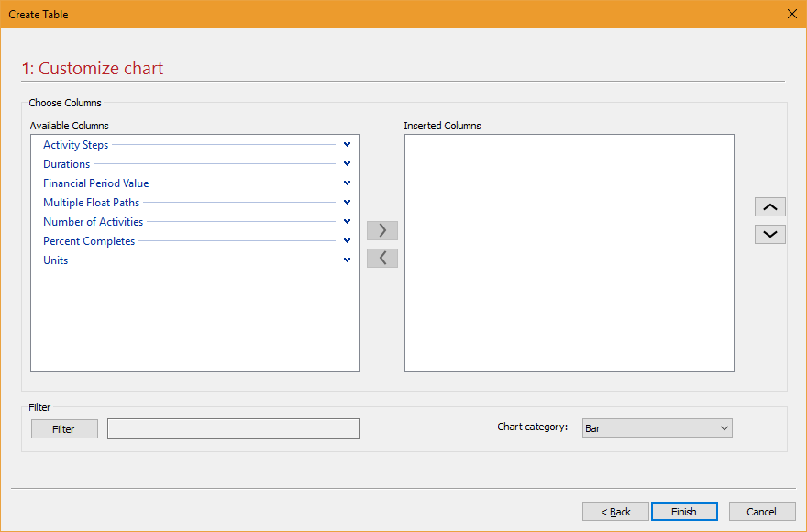Expand the Durations column group
Viewport: 807px width, 532px height.
(x=347, y=163)
